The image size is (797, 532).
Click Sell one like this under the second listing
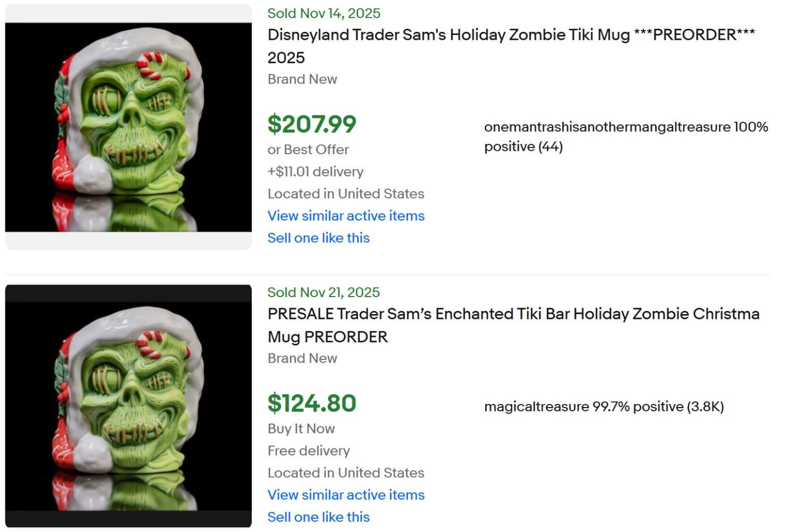coord(318,517)
